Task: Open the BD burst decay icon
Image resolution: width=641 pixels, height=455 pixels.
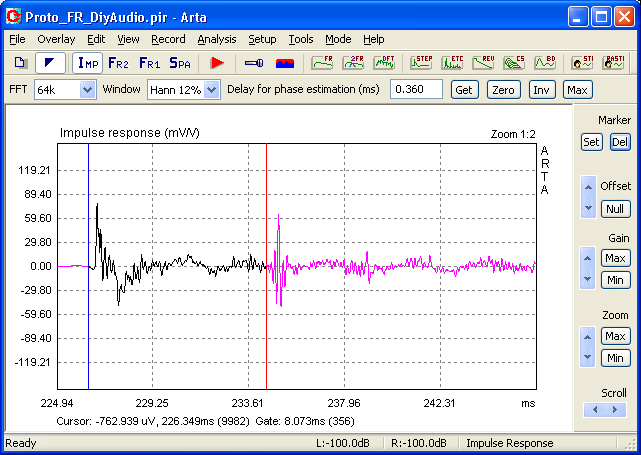Action: [x=545, y=63]
